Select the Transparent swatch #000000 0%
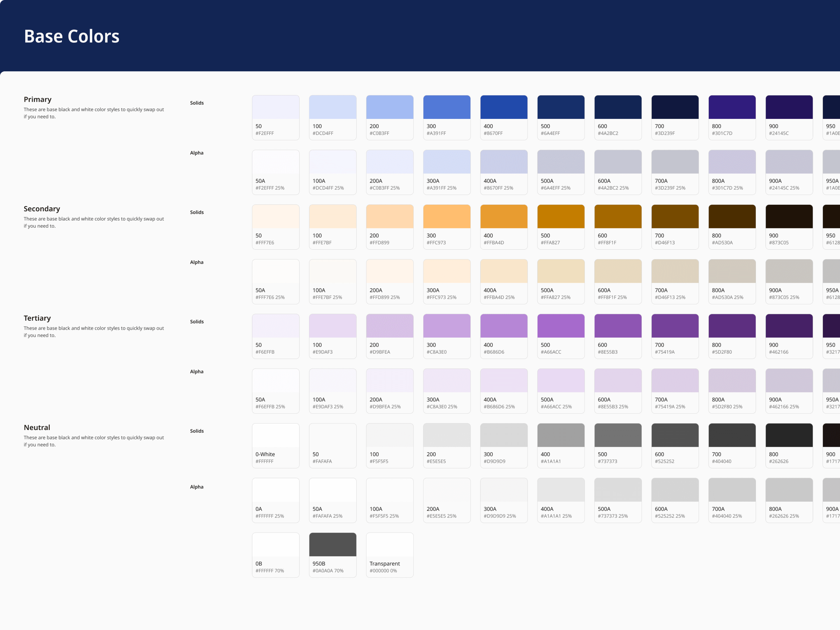The height and width of the screenshot is (630, 840). pos(390,555)
